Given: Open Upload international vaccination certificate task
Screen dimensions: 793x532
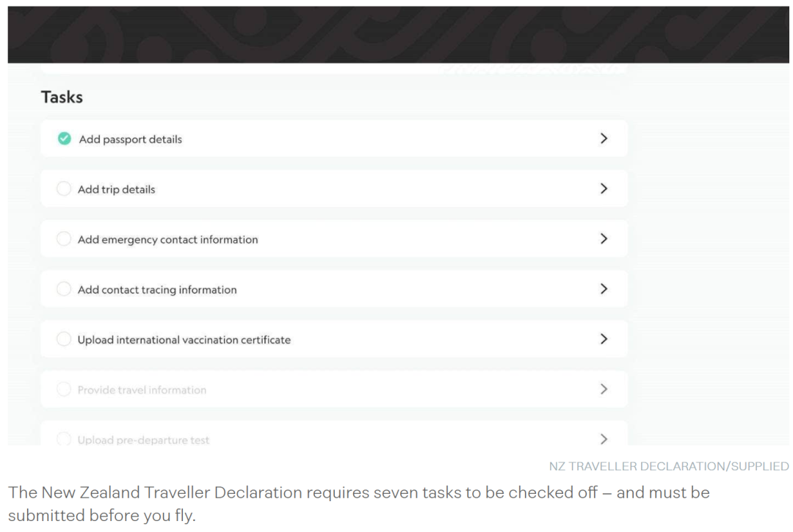Looking at the screenshot, I should pos(334,338).
